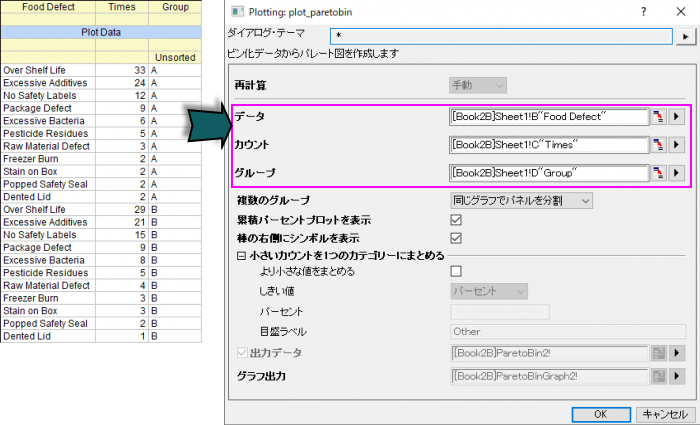Select Raw Material Defect cell with Times 4
This screenshot has height=425, width=700.
point(48,285)
